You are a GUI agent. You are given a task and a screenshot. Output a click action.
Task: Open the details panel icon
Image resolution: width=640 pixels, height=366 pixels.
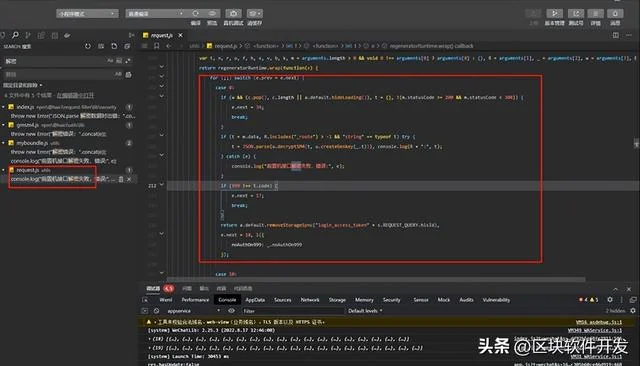tap(596, 13)
